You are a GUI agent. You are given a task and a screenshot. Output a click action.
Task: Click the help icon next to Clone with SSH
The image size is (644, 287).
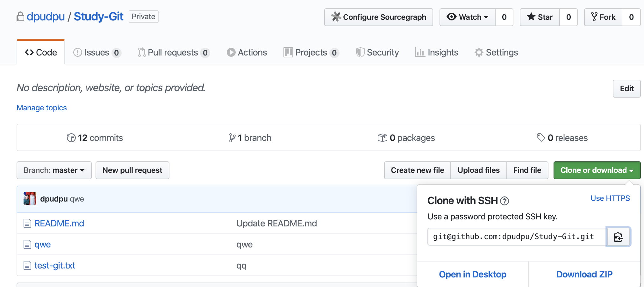click(504, 201)
